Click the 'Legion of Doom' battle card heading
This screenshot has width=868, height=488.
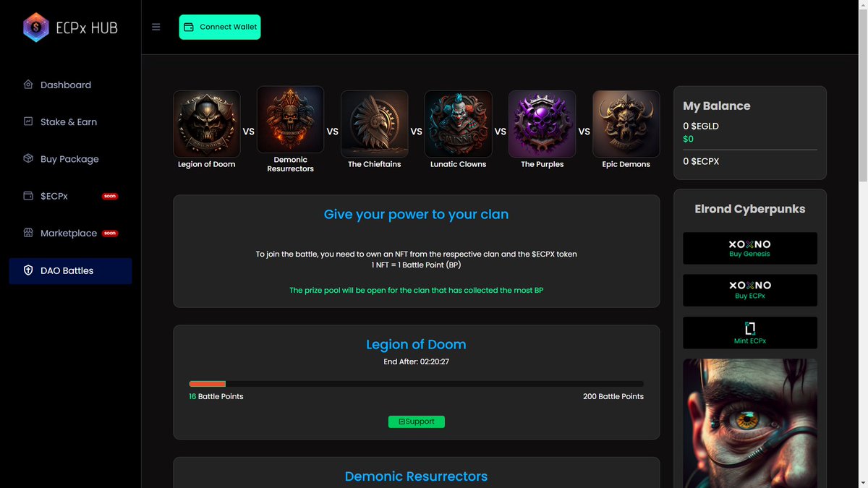pos(416,344)
